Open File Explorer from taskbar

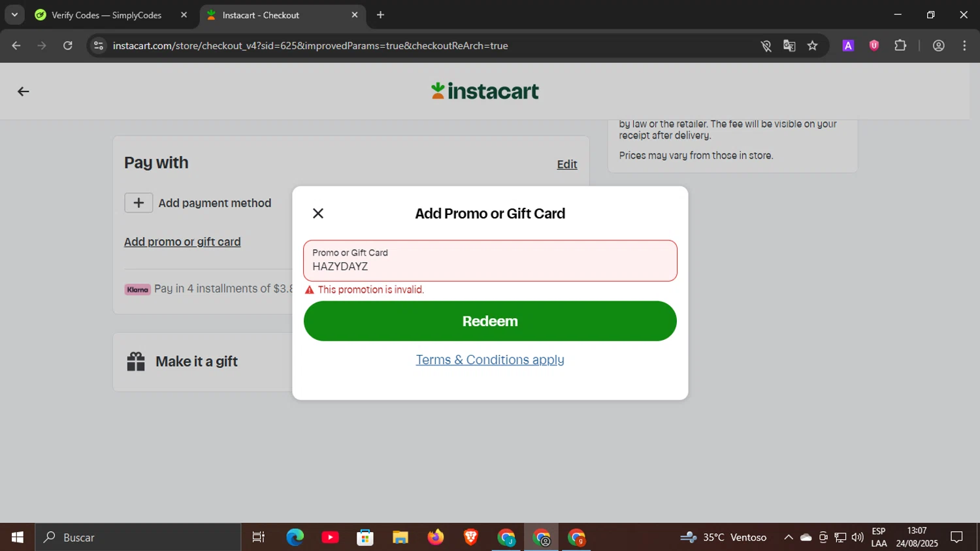[400, 537]
